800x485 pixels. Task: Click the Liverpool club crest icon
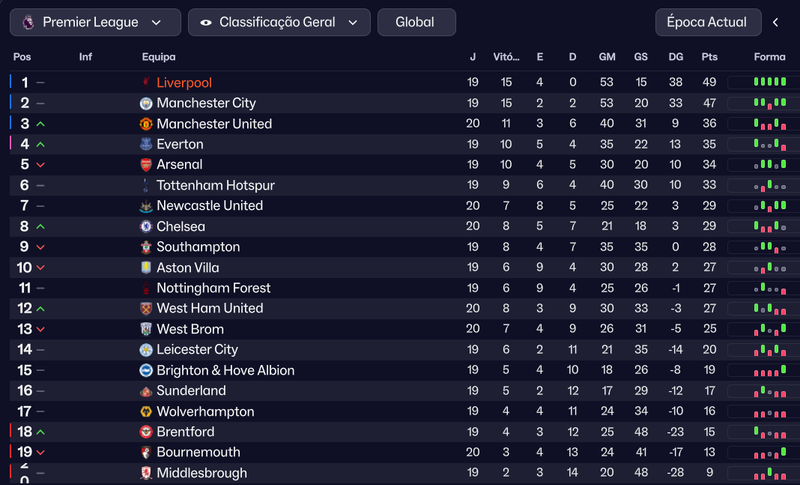click(146, 83)
